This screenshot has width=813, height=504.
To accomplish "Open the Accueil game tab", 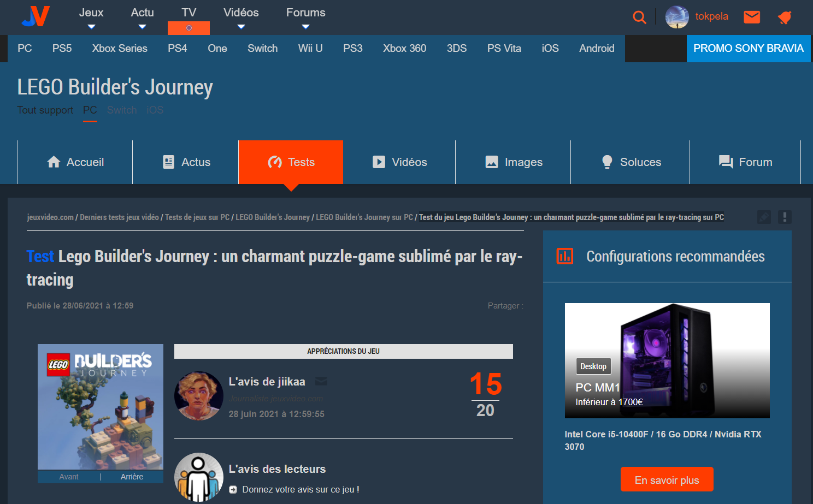I will (x=75, y=162).
